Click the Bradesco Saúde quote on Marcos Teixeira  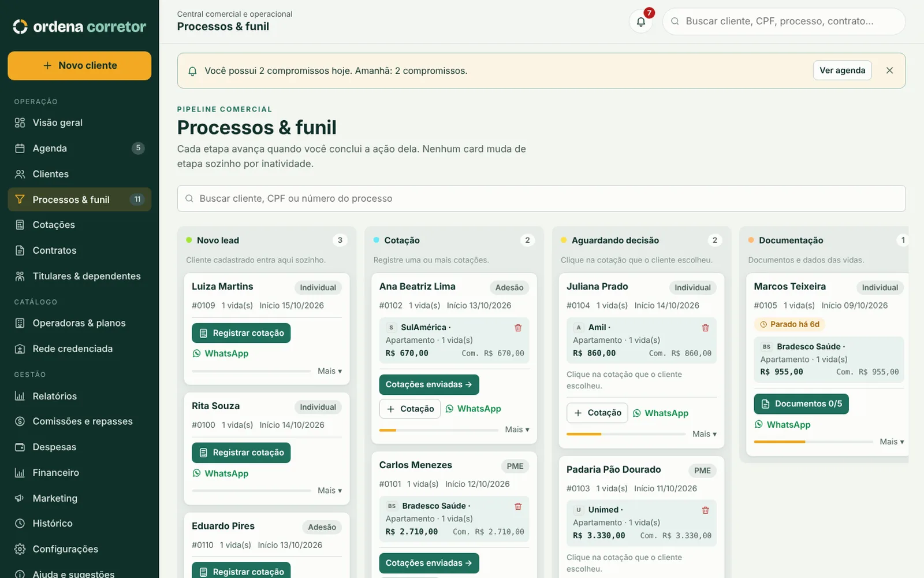pos(829,360)
